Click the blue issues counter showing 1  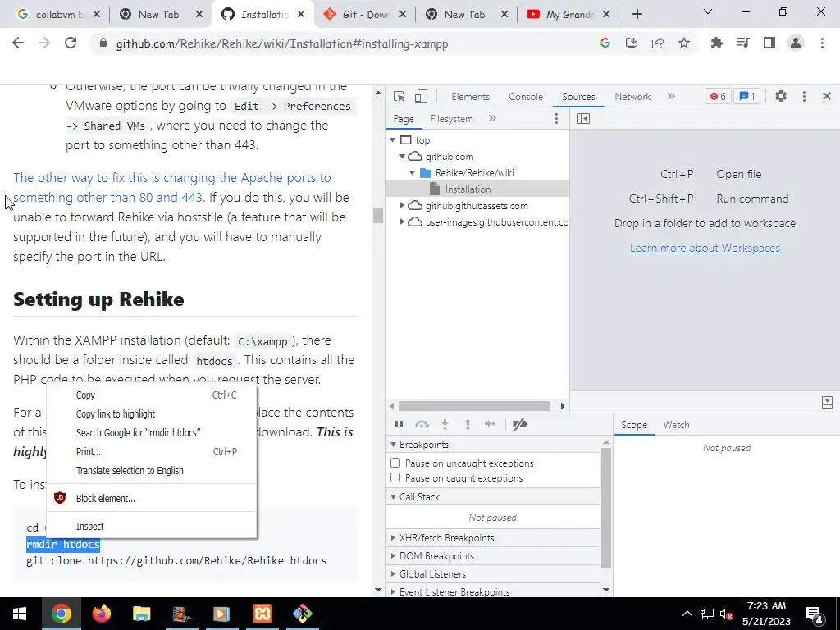click(x=746, y=97)
